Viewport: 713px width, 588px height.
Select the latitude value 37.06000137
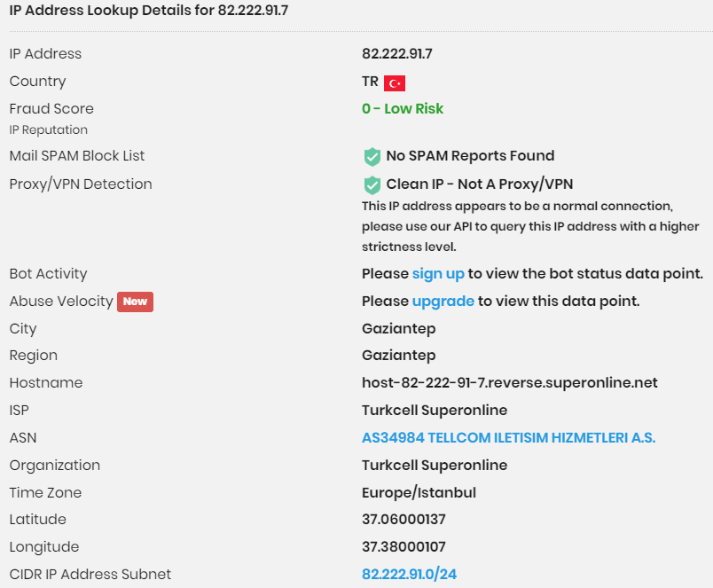pos(404,520)
